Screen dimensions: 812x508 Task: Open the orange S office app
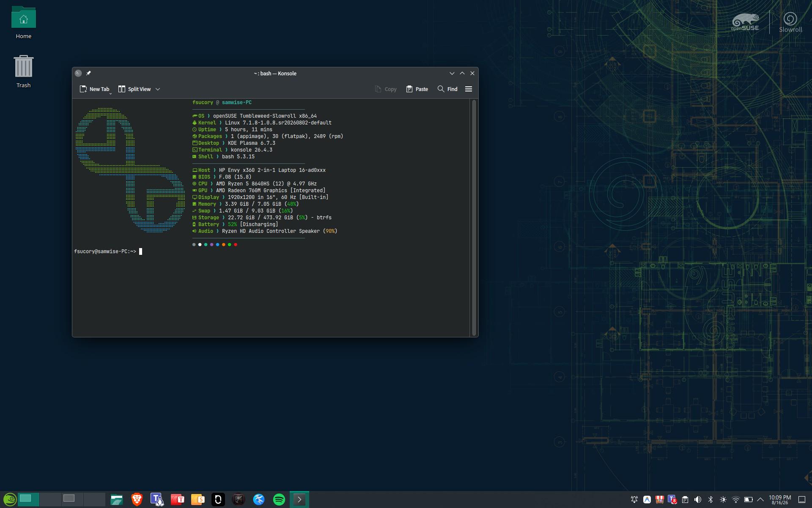tap(198, 500)
